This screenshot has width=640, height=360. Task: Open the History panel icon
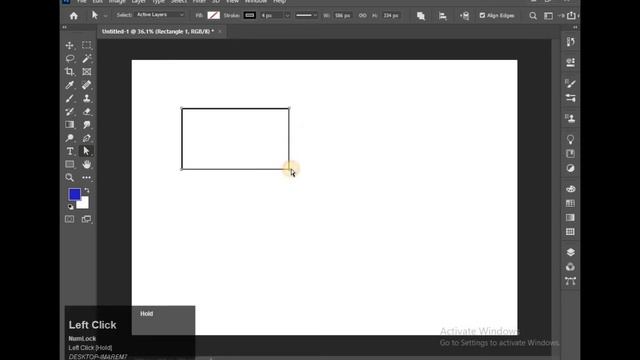click(571, 42)
